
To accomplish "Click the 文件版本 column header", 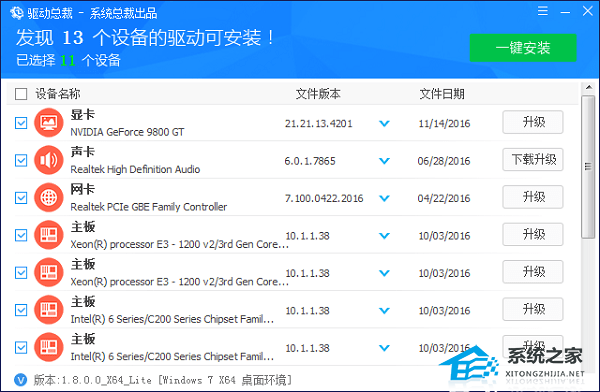I will coord(318,94).
